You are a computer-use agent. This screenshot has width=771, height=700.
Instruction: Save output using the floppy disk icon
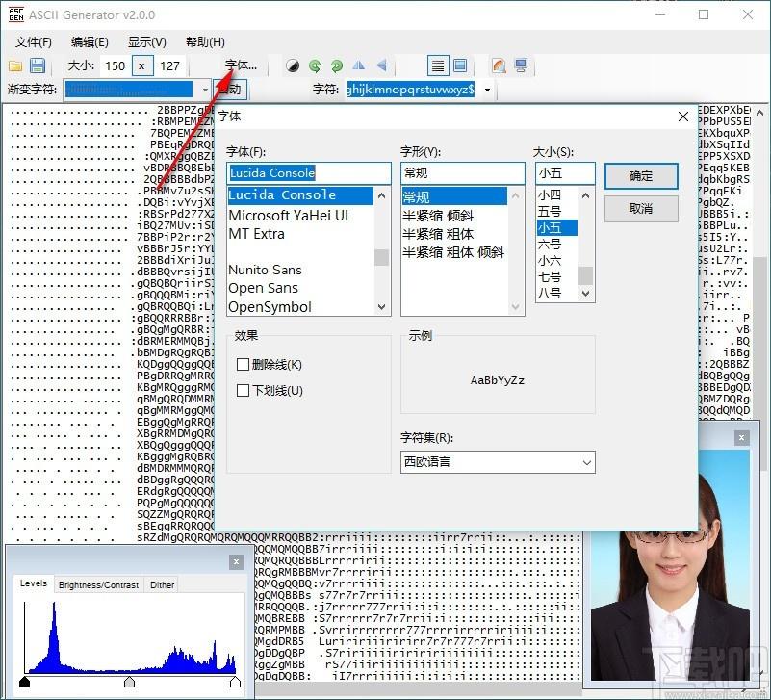(37, 65)
